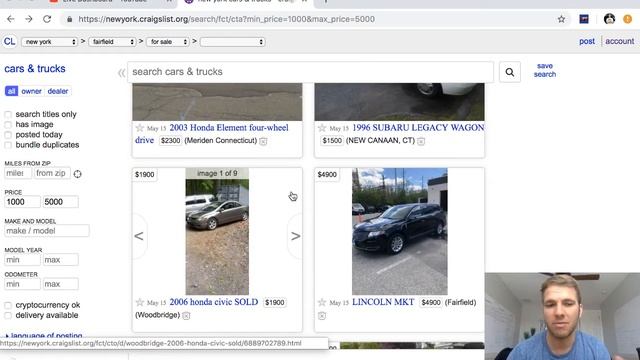Enable the has image checkbox
This screenshot has width=640, height=360.
pos(8,124)
